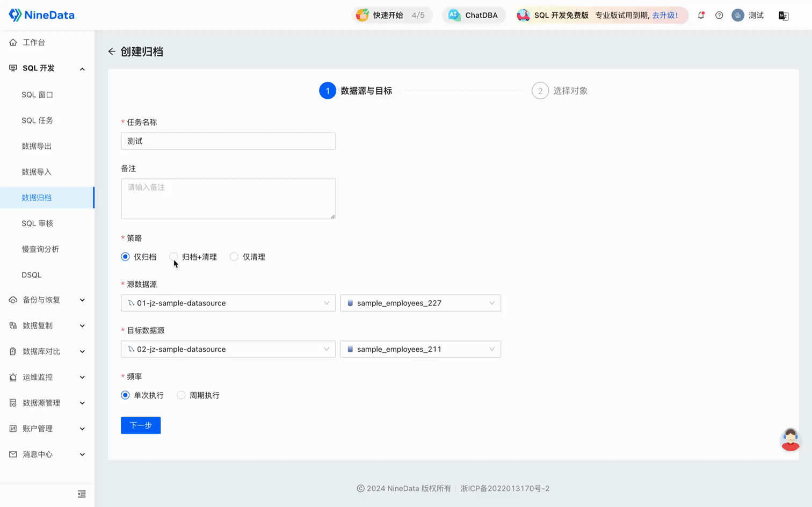Open the sample_employees_211 database dropdown
The height and width of the screenshot is (507, 812).
tap(421, 349)
